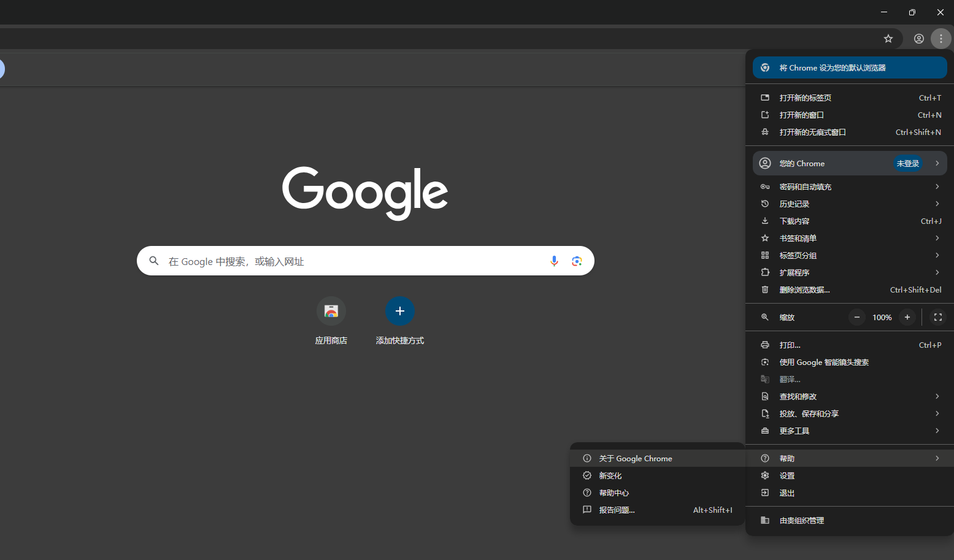
Task: Expand the 您的 Chrome submenu
Action: click(x=850, y=163)
